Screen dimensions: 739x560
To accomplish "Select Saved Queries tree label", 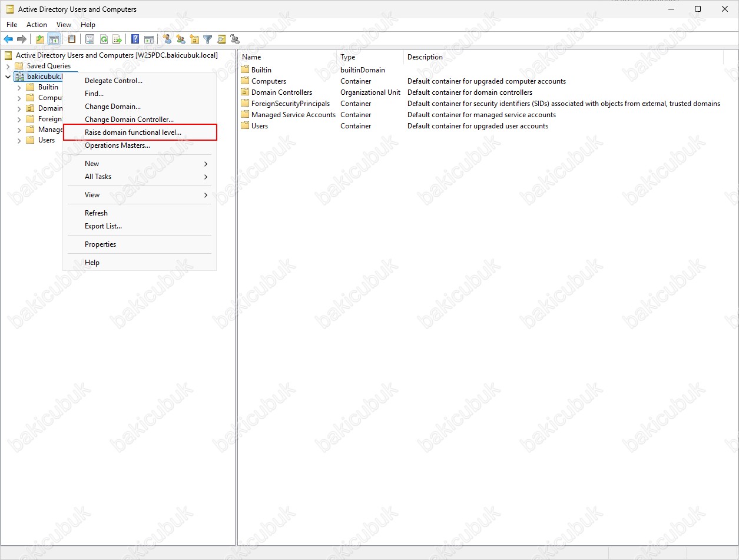I will 49,66.
